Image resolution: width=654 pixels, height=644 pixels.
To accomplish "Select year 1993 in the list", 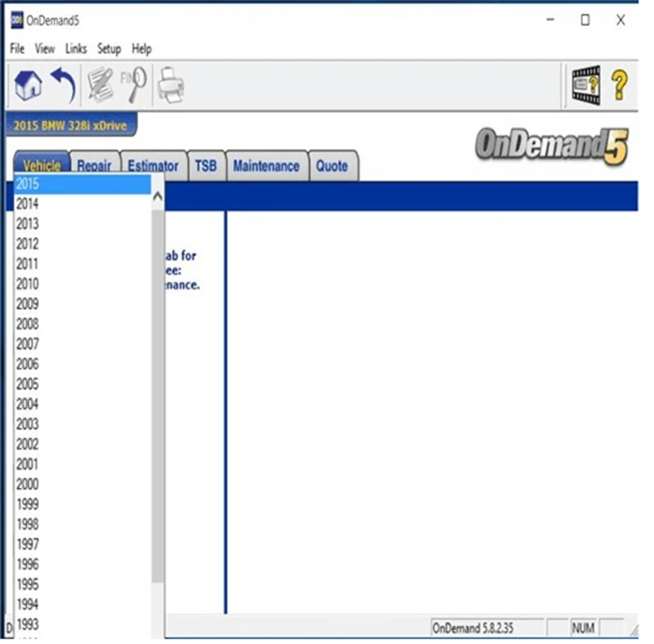I will click(83, 624).
